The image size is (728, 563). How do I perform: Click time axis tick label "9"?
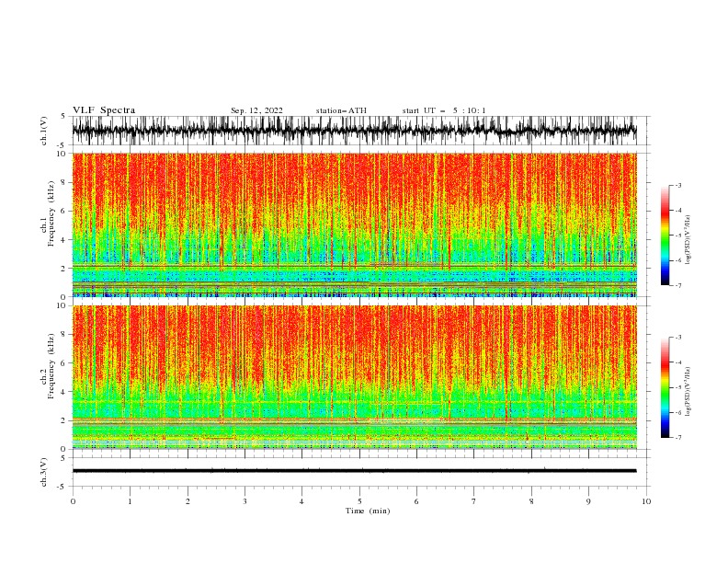click(588, 501)
